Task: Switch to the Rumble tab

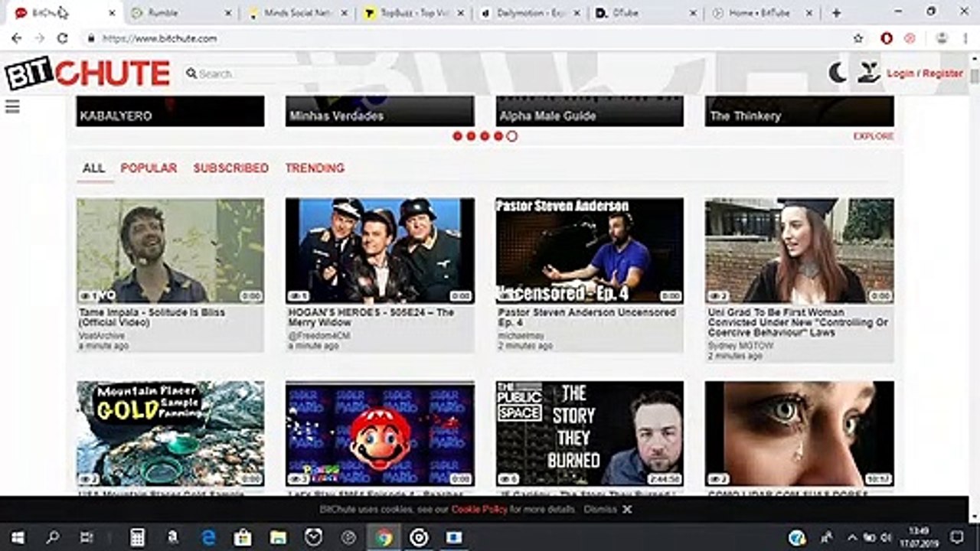Action: pos(181,13)
